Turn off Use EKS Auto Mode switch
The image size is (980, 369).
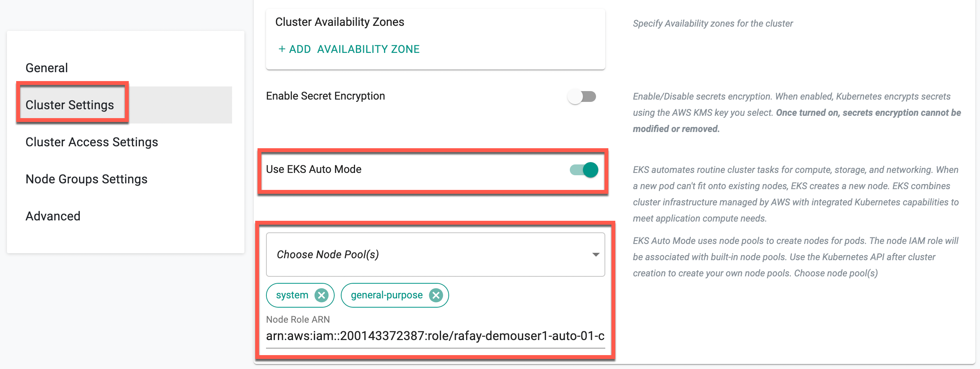pos(584,170)
